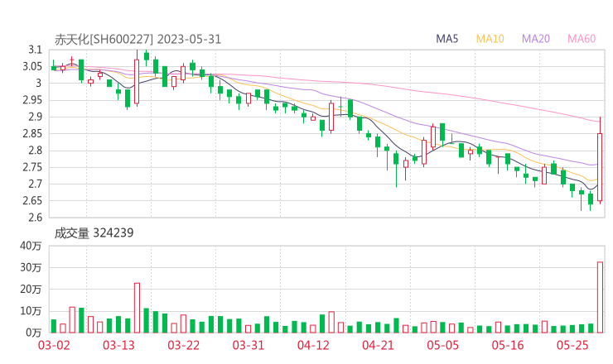613x364 pixels.
Task: Select the MA60 legend label
Action: point(582,39)
